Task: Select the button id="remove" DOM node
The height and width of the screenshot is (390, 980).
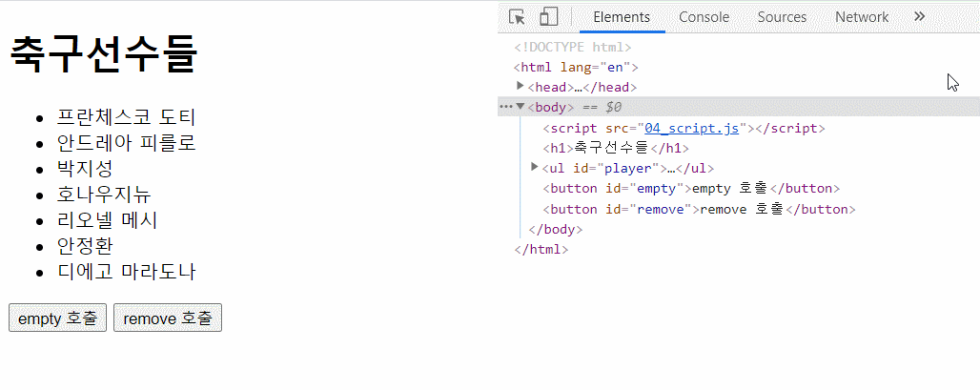Action: pos(699,210)
